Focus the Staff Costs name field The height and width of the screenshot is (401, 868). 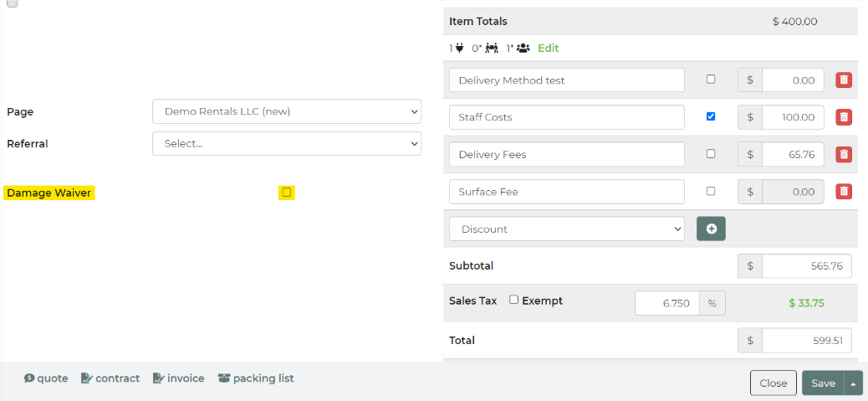tap(567, 117)
